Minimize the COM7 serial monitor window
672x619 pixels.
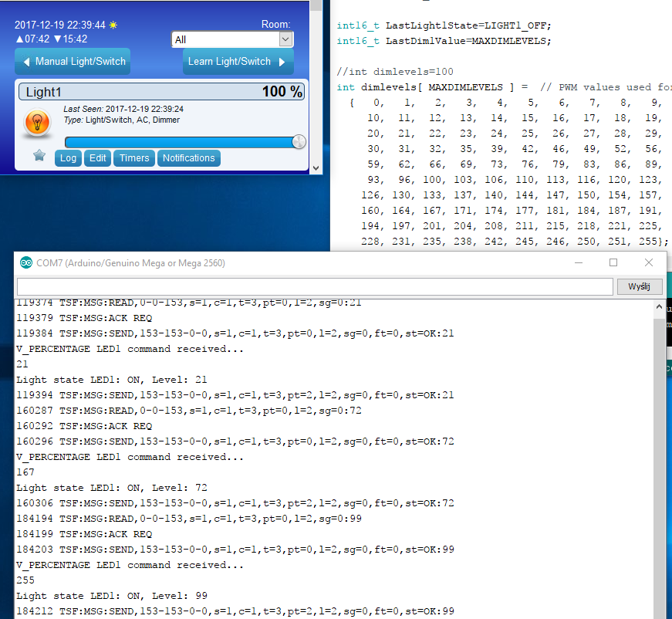click(579, 263)
